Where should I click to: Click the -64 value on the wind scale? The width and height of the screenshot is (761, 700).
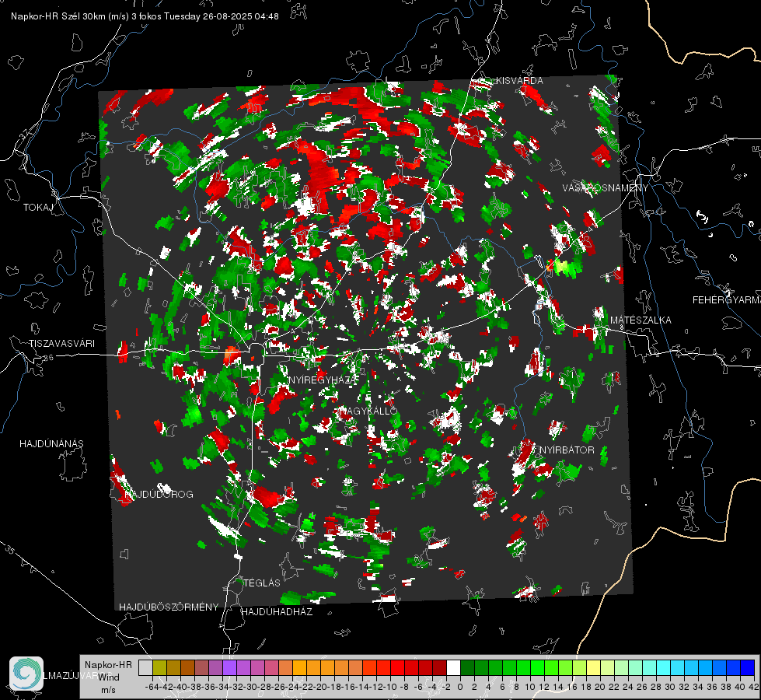[152, 687]
